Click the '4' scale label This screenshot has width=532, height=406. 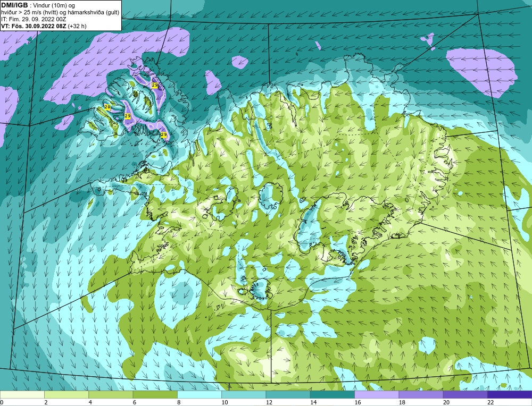(90, 402)
